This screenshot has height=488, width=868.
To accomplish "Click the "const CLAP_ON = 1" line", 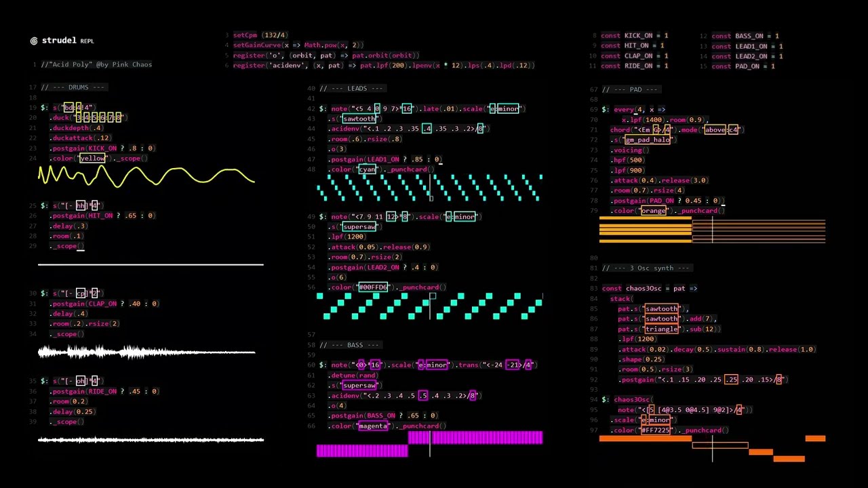I will click(635, 56).
